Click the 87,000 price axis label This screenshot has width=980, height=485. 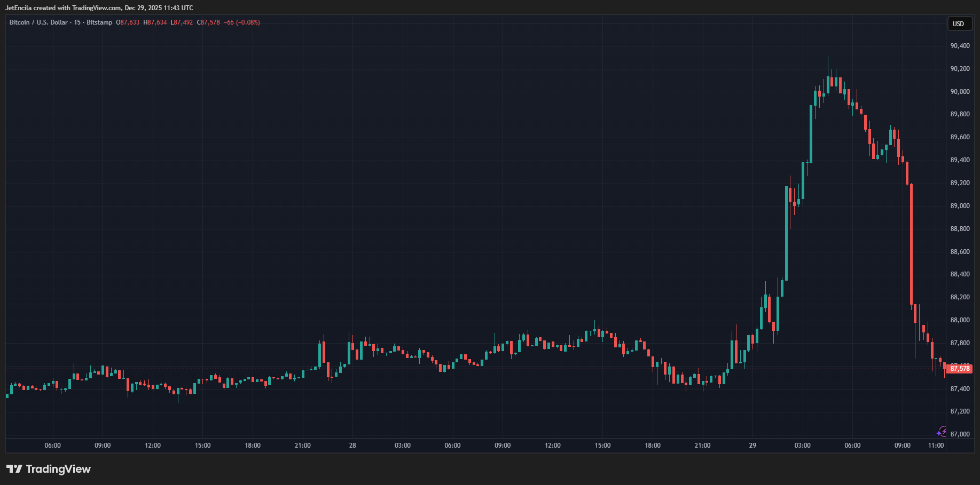[x=960, y=434]
